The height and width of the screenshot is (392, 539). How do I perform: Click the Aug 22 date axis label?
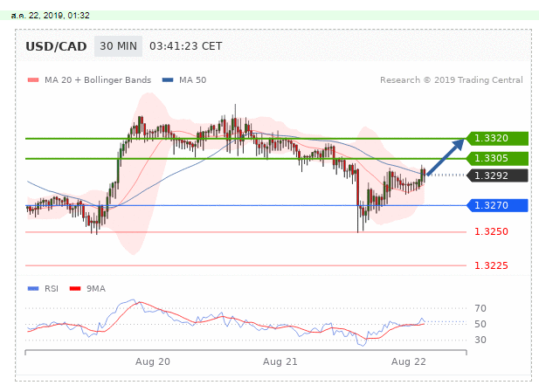(x=409, y=361)
